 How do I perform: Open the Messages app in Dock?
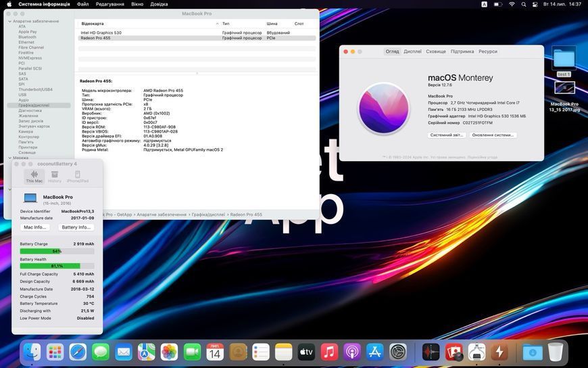pyautogui.click(x=101, y=352)
